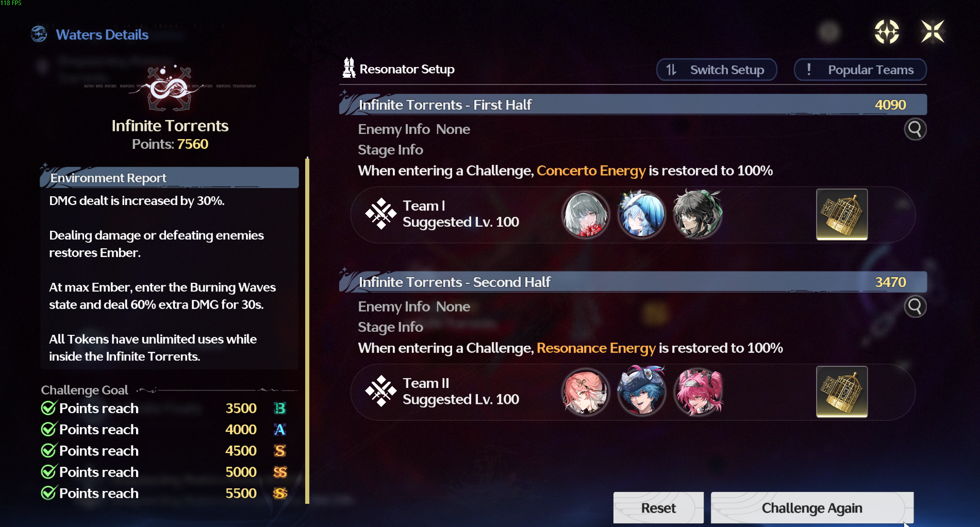Click the four-pointed emblem icon at top right
980x527 pixels.
tap(887, 32)
